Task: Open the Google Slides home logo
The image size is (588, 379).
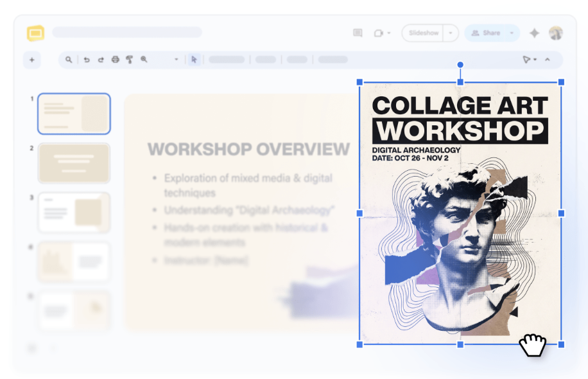Action: (35, 33)
